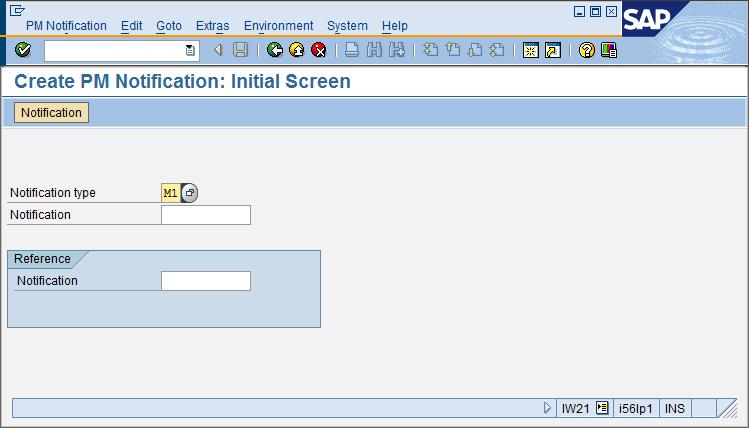
Task: Click the Save diskette icon
Action: click(x=240, y=50)
